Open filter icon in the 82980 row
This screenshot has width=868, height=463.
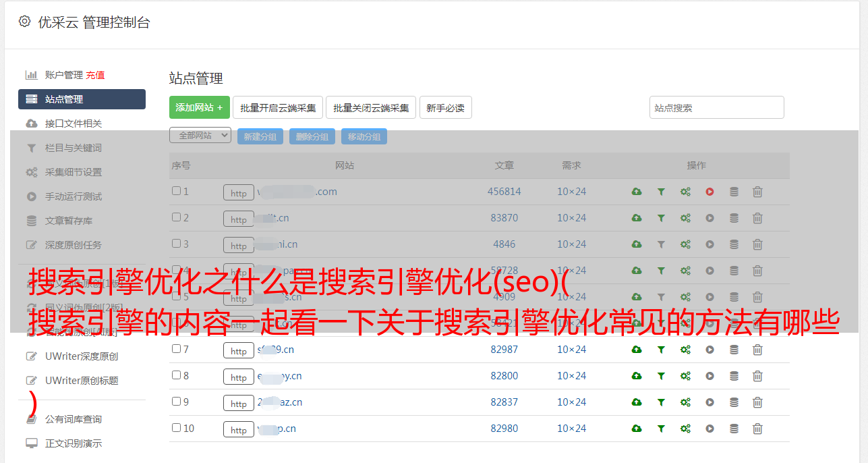click(x=661, y=429)
